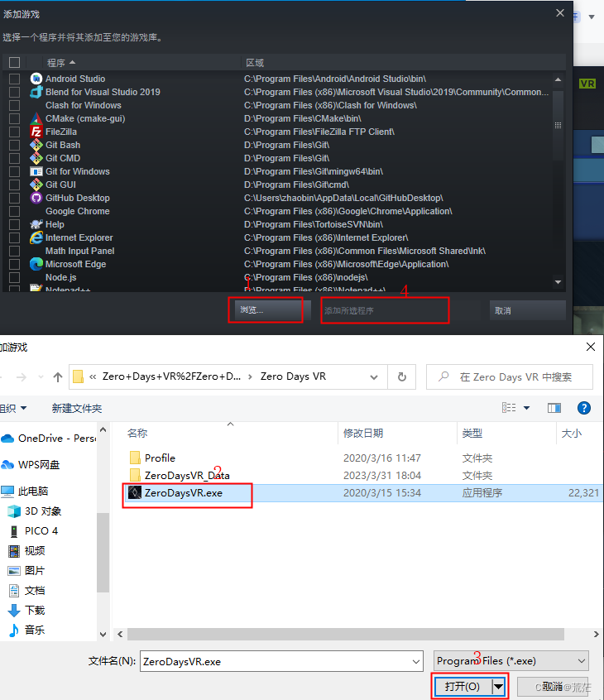
Task: Sort files by 大小 column header
Action: pos(579,433)
